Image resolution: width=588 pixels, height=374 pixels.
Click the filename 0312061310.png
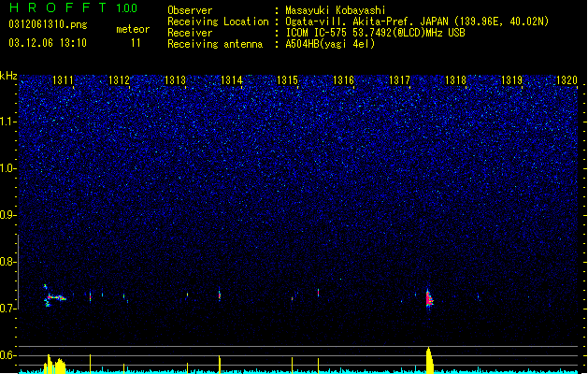(48, 25)
